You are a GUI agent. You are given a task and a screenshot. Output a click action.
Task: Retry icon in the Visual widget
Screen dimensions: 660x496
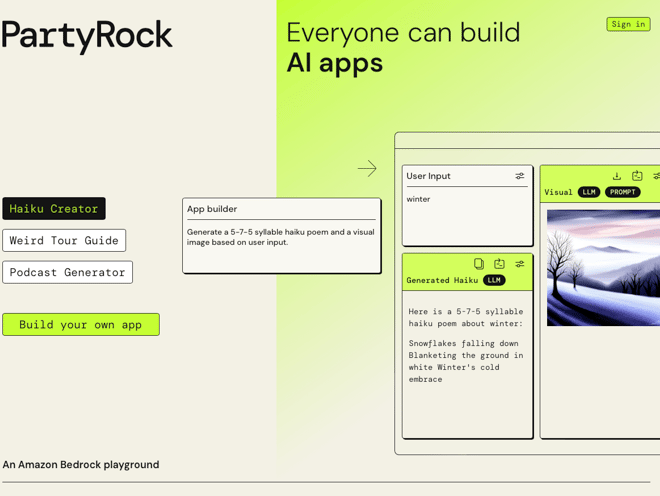point(637,176)
